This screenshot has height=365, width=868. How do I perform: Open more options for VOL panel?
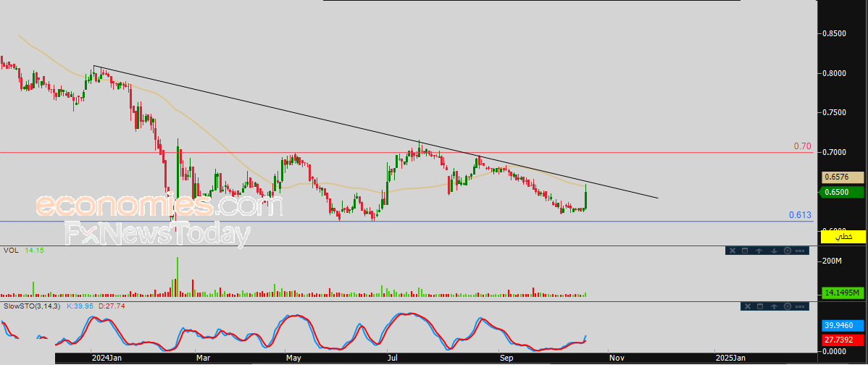(801, 251)
